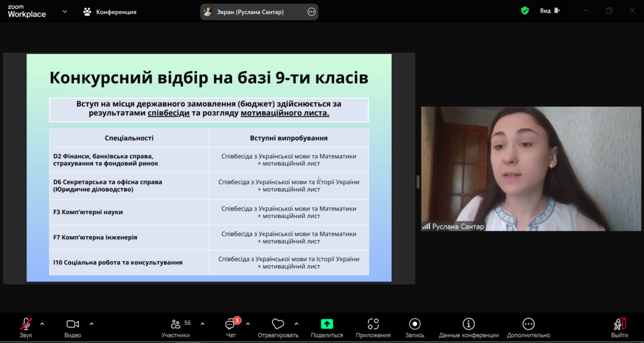
Task: Expand video options arrow next to Видео
Action: click(91, 324)
